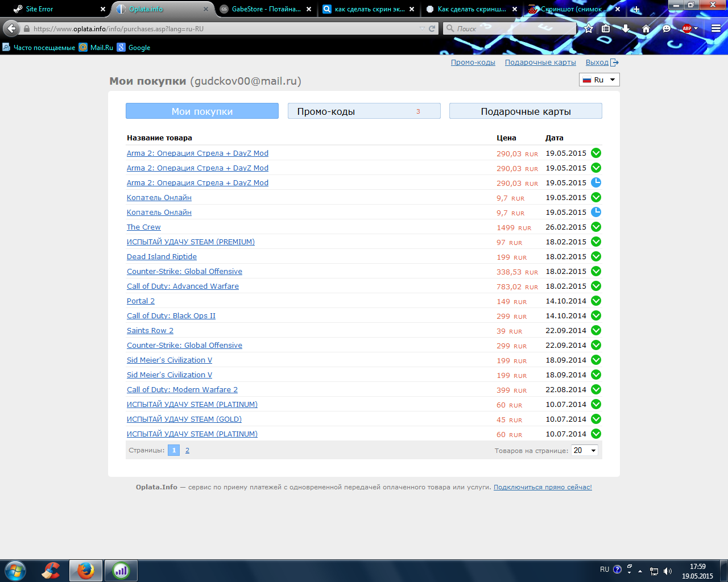Go back with the browser back arrow
Image resolution: width=728 pixels, height=582 pixels.
(11, 28)
